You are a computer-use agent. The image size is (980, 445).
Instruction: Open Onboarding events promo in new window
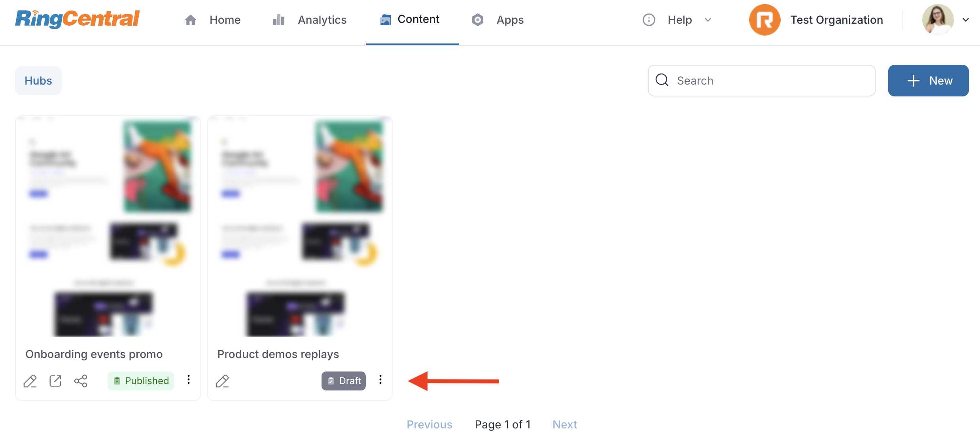click(55, 381)
